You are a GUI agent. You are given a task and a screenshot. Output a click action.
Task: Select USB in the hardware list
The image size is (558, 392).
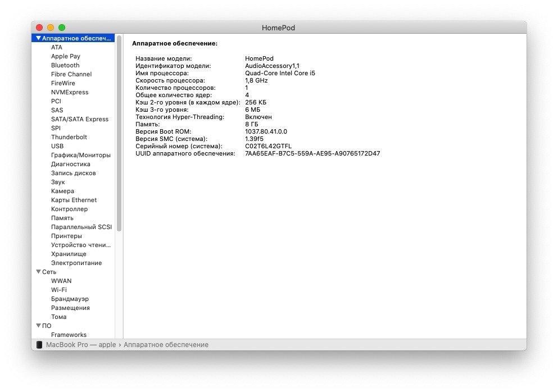tap(57, 146)
